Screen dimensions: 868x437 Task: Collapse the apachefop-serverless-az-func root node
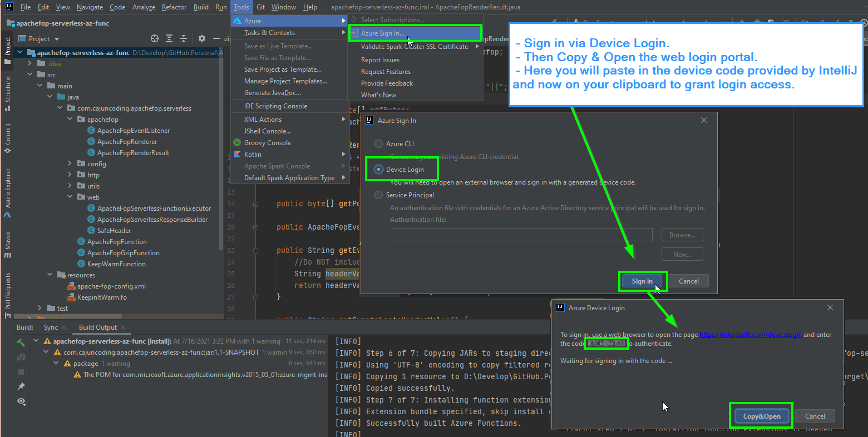20,53
